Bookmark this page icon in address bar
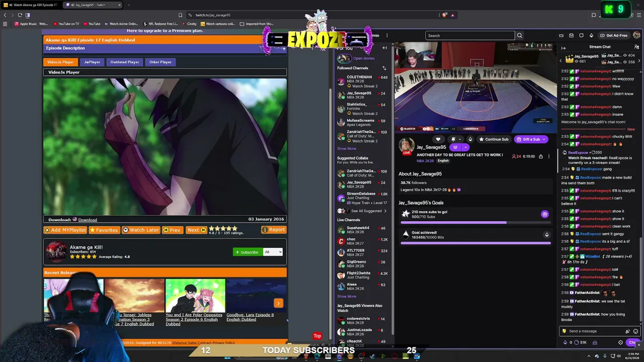 180,15
